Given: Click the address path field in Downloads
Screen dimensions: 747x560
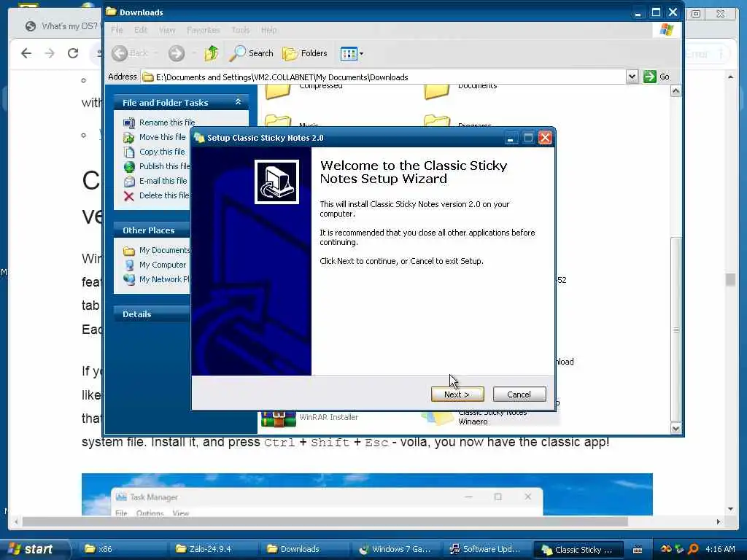Looking at the screenshot, I should click(384, 77).
